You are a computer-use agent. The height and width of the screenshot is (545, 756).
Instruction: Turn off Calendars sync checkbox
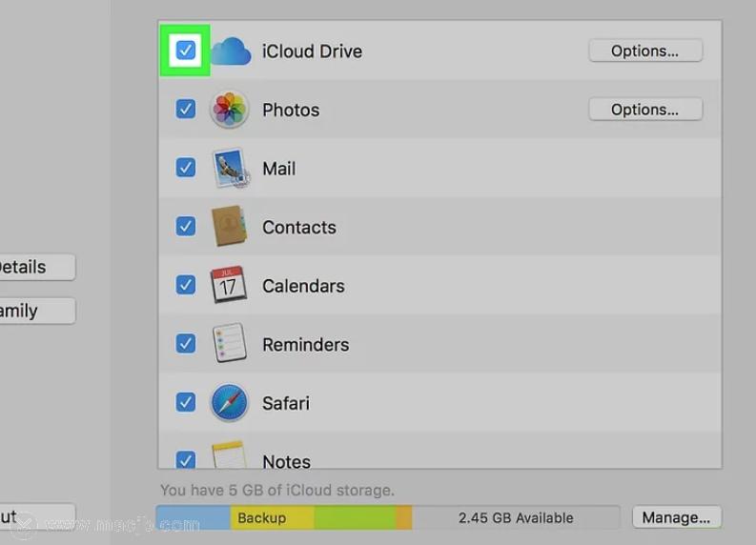click(186, 285)
